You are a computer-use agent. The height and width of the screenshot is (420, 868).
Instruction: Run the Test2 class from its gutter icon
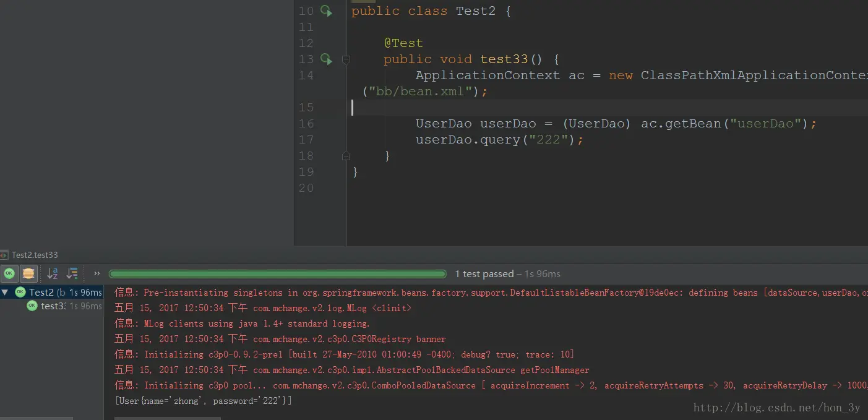[x=325, y=11]
